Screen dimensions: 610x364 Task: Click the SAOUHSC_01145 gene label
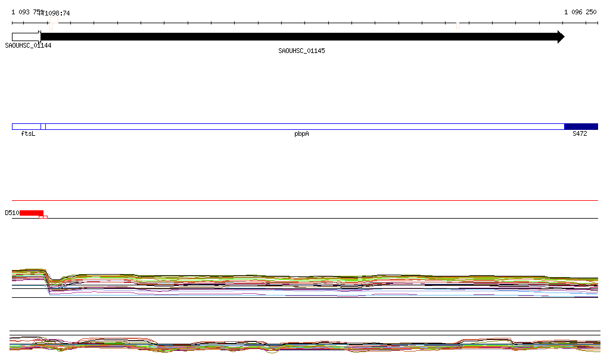(x=301, y=51)
